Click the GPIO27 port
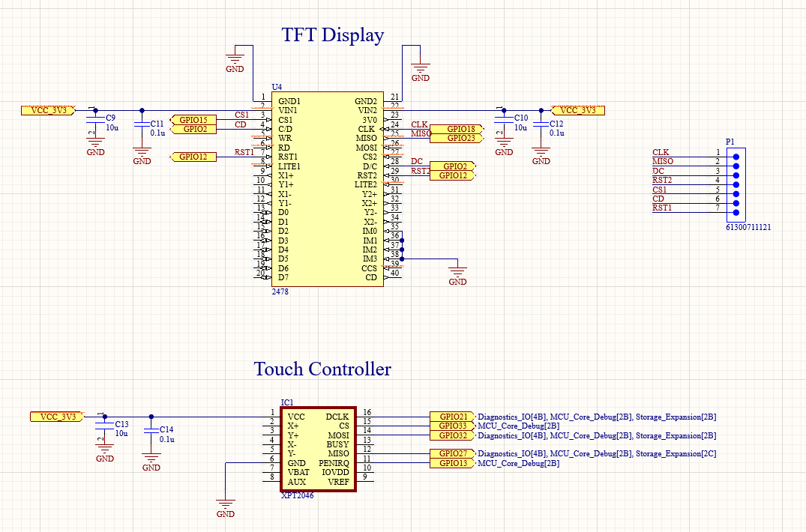Image resolution: width=806 pixels, height=532 pixels. (x=452, y=453)
